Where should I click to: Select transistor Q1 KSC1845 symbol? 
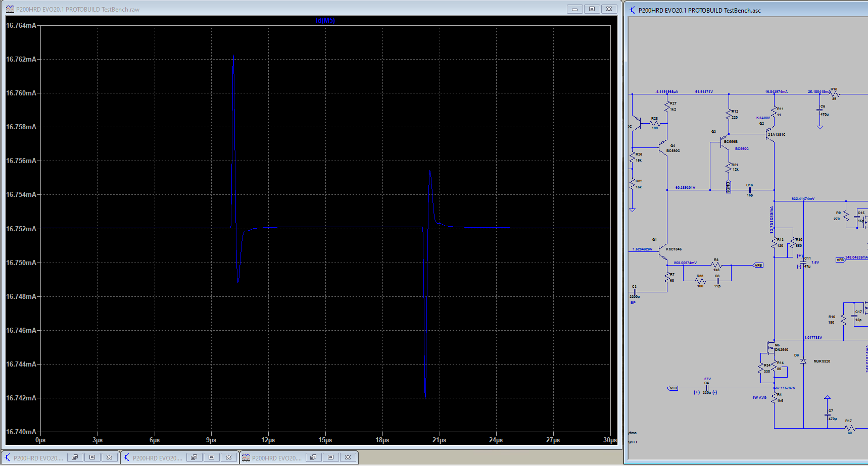pos(664,251)
